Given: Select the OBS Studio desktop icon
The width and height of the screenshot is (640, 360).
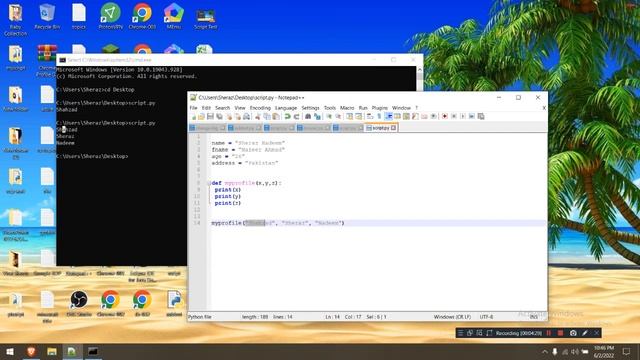Looking at the screenshot, I should (79, 303).
